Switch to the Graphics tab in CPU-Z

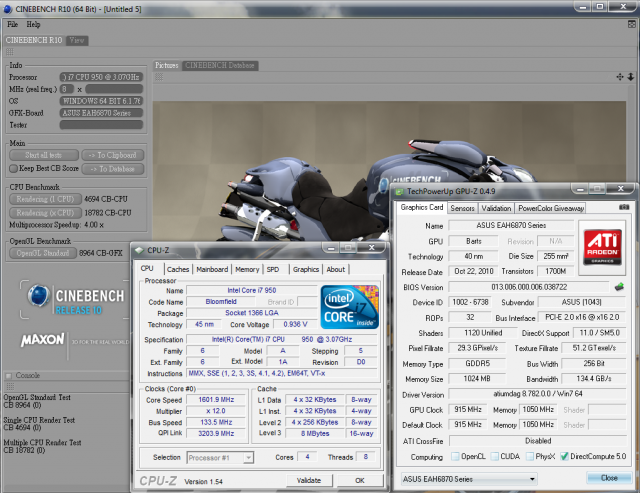coord(306,269)
